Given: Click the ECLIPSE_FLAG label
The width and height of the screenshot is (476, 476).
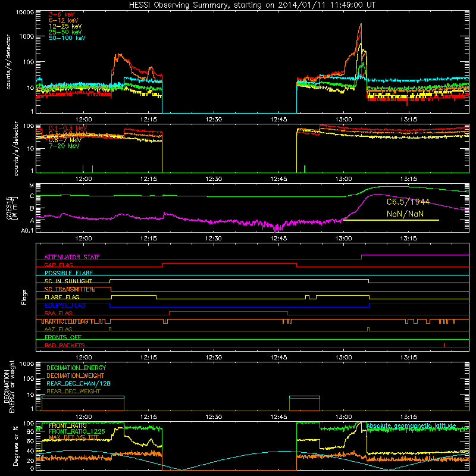Looking at the screenshot, I should (65, 305).
